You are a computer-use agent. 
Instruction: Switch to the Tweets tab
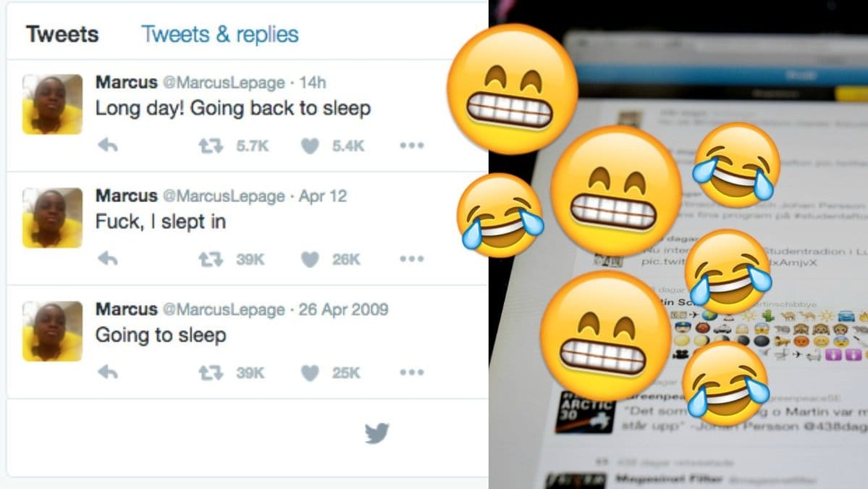pos(62,34)
